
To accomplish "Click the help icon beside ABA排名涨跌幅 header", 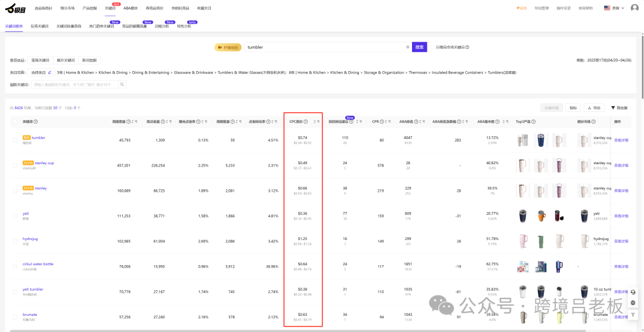I will tap(459, 121).
